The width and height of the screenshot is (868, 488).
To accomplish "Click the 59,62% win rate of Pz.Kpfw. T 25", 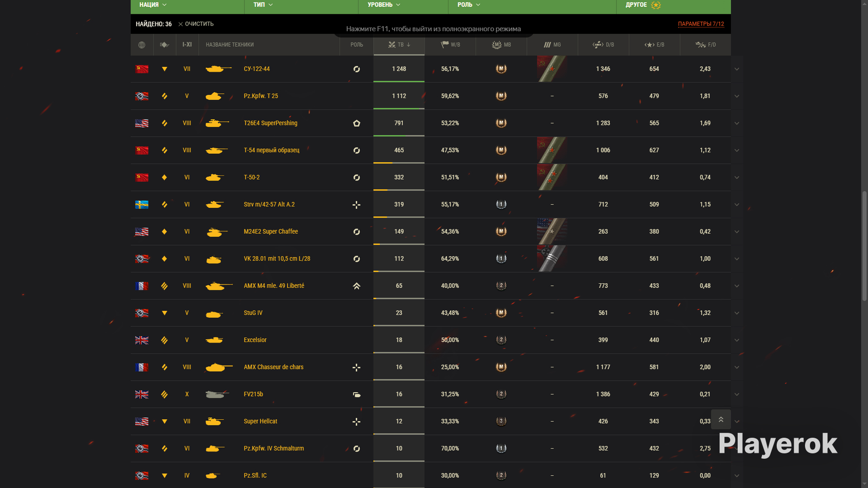I will pos(450,96).
